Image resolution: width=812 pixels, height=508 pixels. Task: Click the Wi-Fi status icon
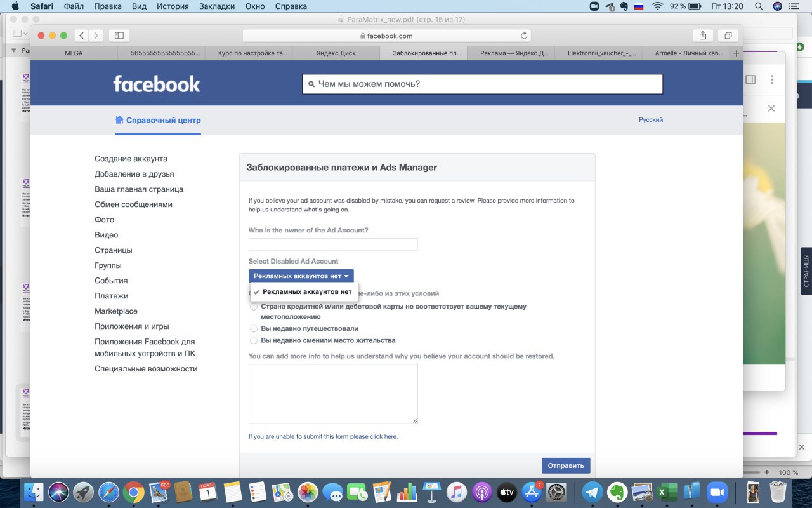pyautogui.click(x=657, y=6)
